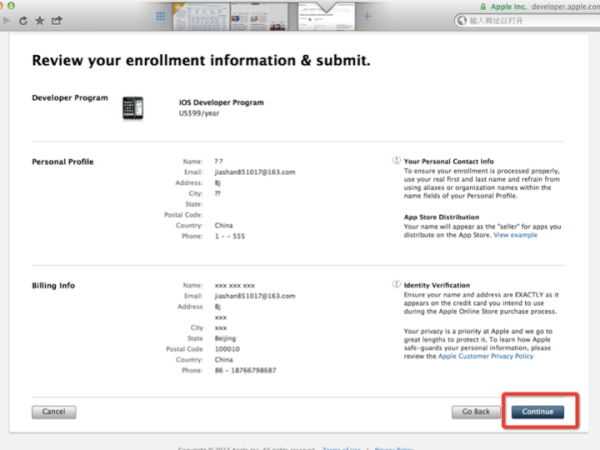This screenshot has width=600, height=450.
Task: Click info icon beside Identity Verification
Action: click(x=396, y=284)
